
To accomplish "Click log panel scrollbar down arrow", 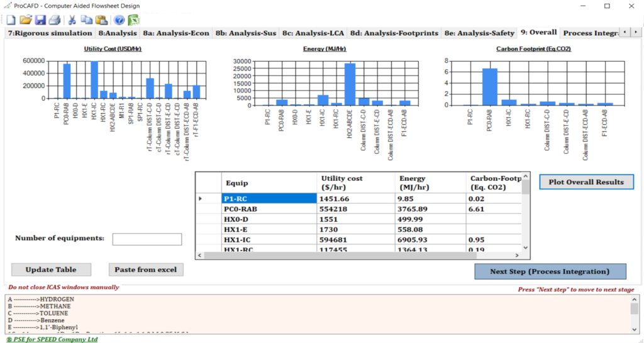I will 634,329.
